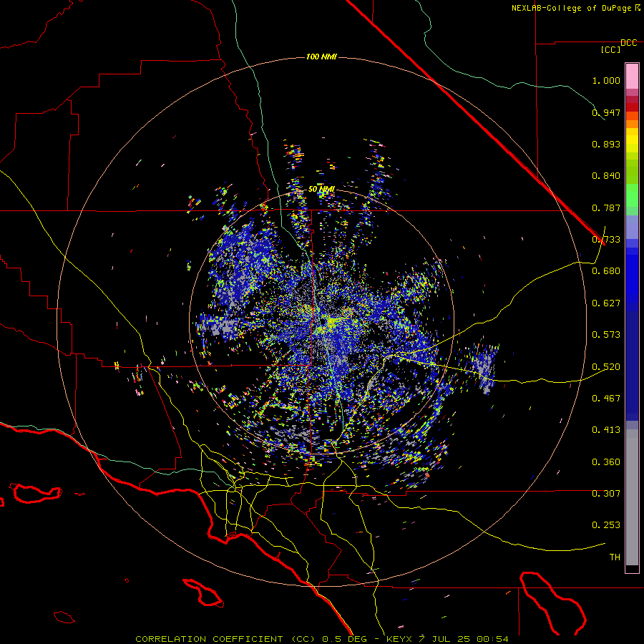Select the 0.253 legend value

tap(606, 525)
